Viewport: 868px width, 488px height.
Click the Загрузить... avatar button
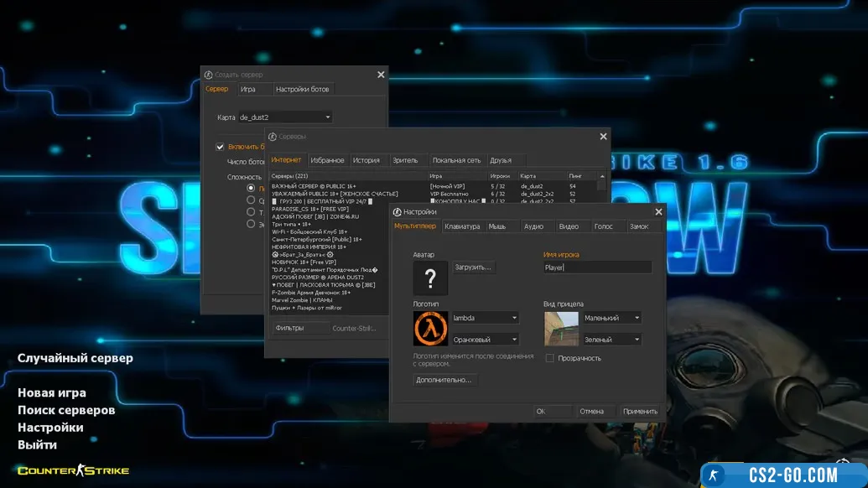pyautogui.click(x=474, y=267)
